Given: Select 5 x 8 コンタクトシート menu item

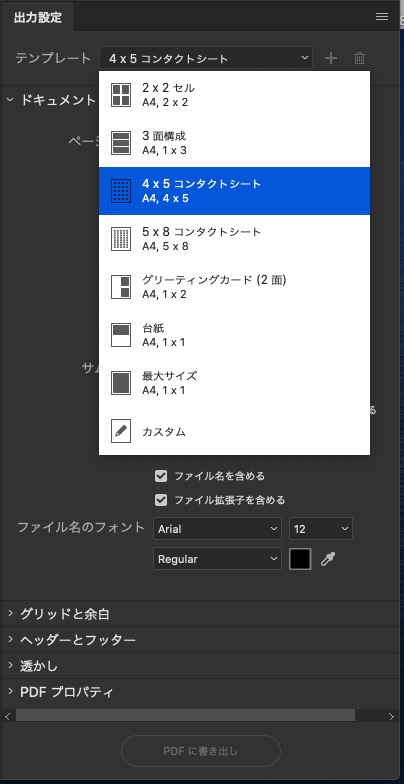Looking at the screenshot, I should (x=234, y=239).
